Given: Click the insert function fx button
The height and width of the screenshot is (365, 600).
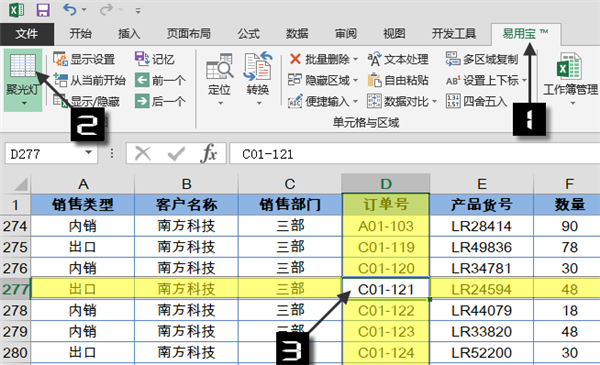Looking at the screenshot, I should click(x=209, y=154).
